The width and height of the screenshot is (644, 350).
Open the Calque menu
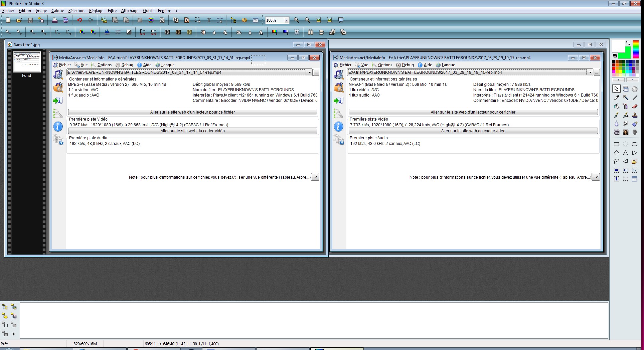coord(57,11)
